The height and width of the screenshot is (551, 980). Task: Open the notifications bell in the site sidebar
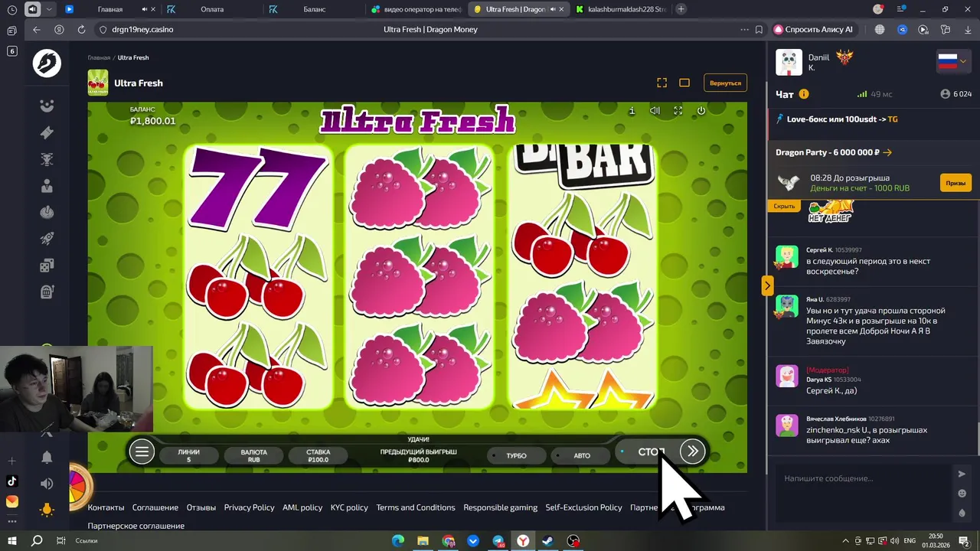click(x=47, y=457)
